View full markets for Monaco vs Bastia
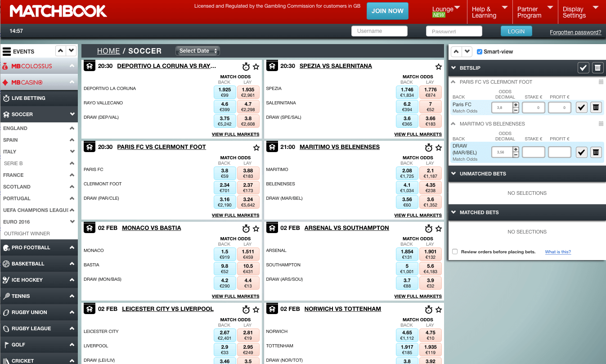The height and width of the screenshot is (364, 606). pos(235,296)
